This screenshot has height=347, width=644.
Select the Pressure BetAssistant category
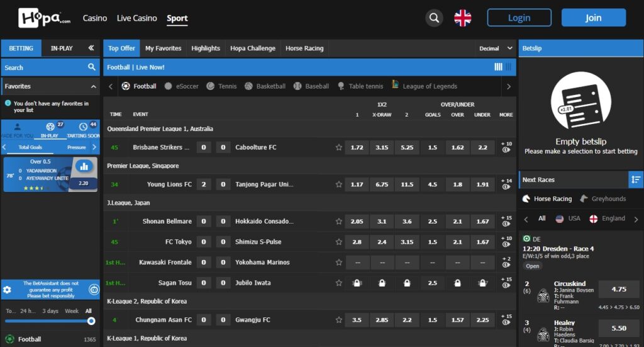(x=76, y=147)
